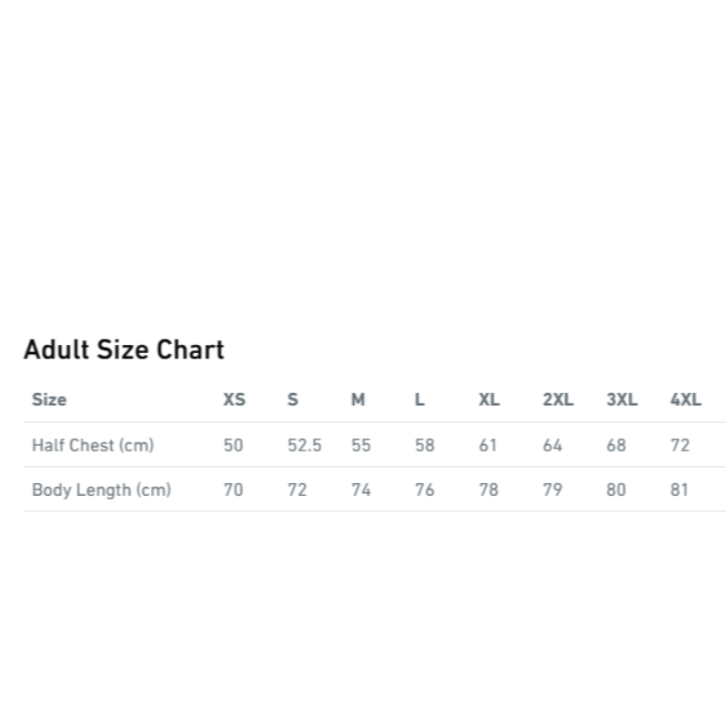
Task: Select the XL size column header
Action: pyautogui.click(x=489, y=399)
